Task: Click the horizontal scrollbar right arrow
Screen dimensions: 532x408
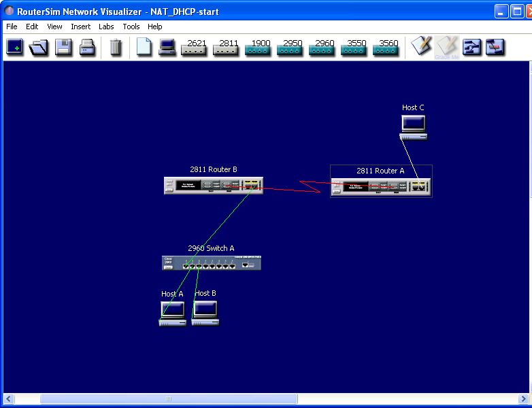Action: click(x=524, y=399)
